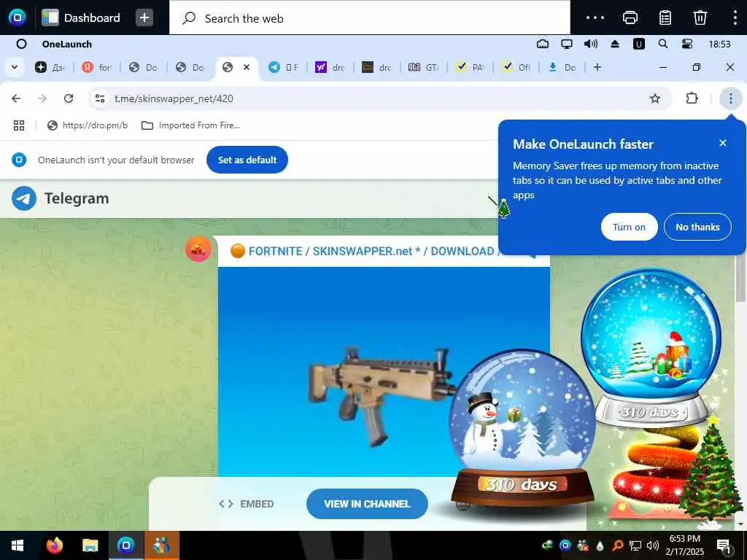Screen dimensions: 747x560
Task: Reload the current page
Action: [69, 98]
